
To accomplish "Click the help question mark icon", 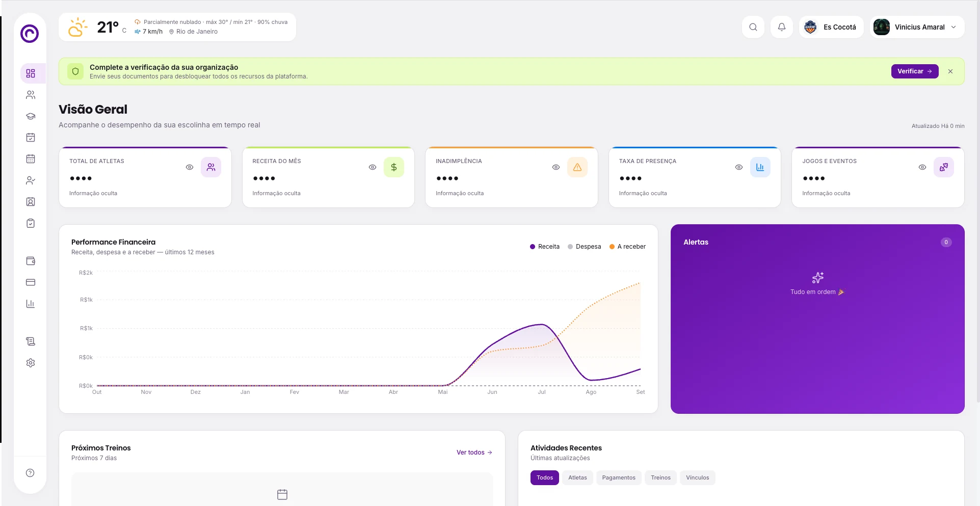I will (x=30, y=473).
